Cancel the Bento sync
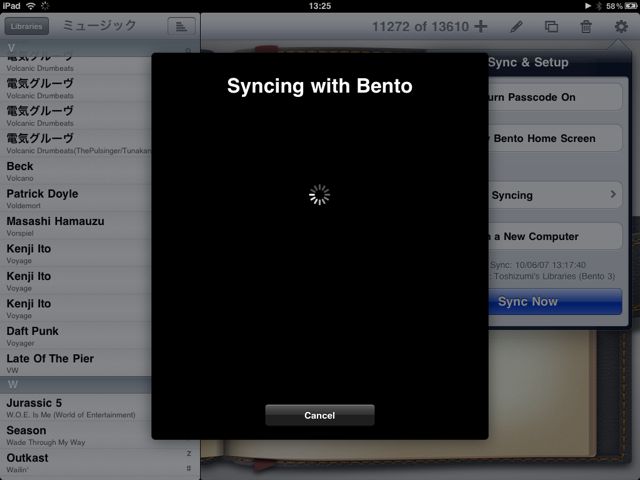The image size is (640, 480). coord(320,415)
